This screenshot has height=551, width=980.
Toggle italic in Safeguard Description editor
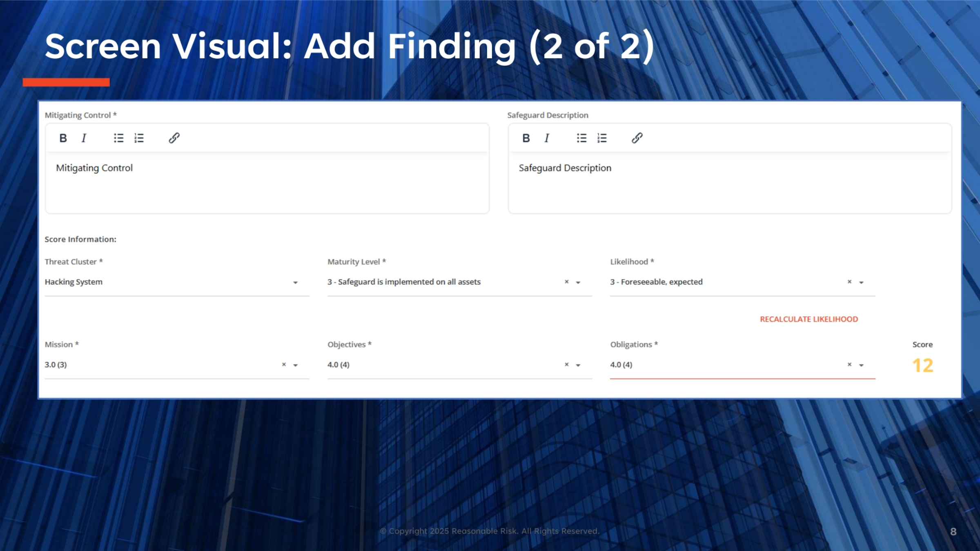pyautogui.click(x=547, y=138)
